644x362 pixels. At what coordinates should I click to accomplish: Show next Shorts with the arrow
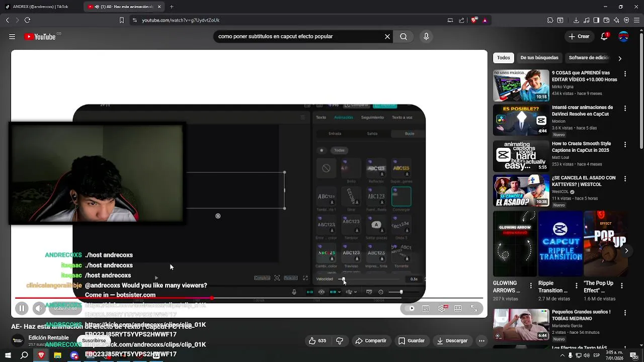(x=626, y=250)
